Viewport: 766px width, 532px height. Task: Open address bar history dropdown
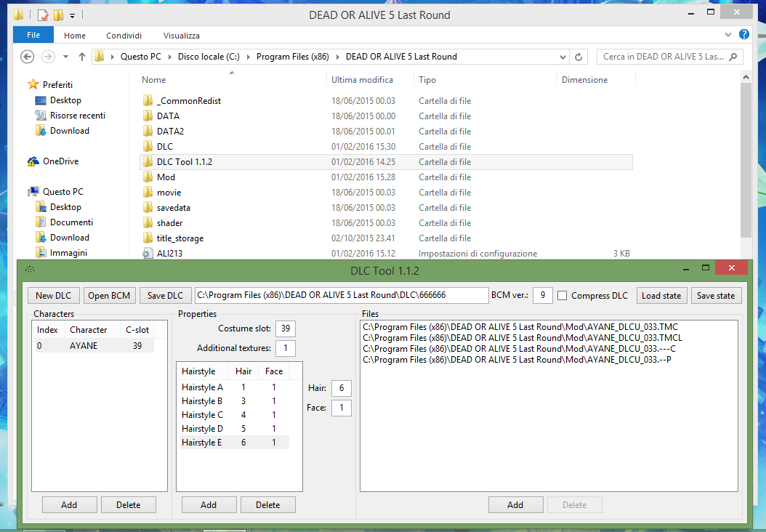point(563,57)
